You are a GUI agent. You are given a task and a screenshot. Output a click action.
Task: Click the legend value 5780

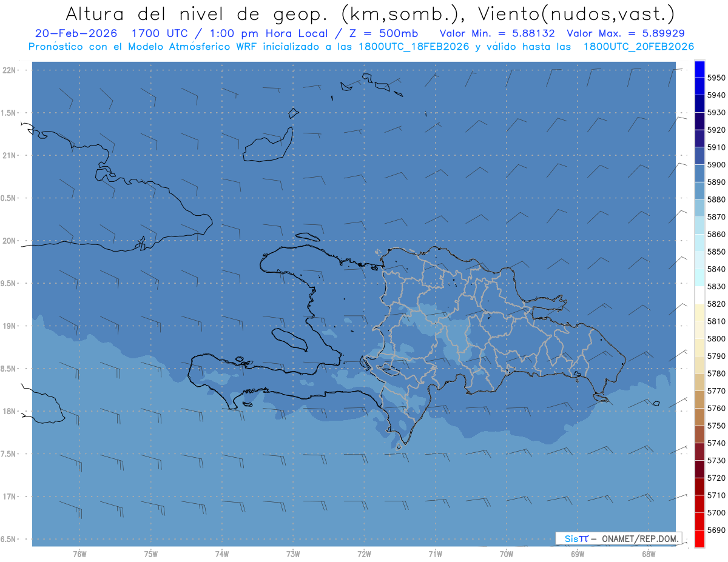pyautogui.click(x=716, y=373)
